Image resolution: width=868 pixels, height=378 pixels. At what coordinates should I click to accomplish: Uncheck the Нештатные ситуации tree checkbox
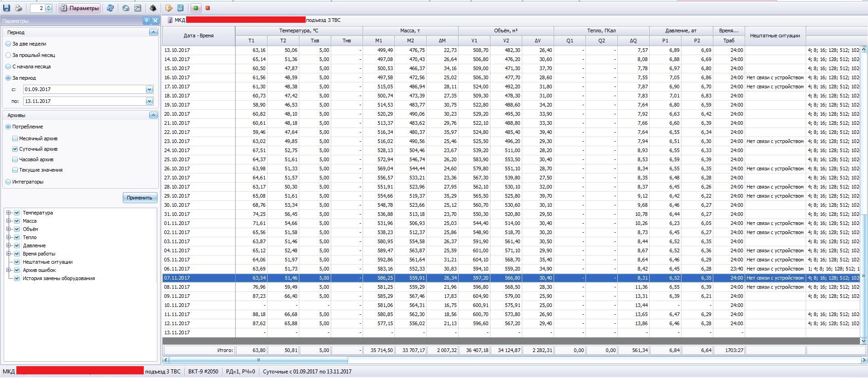(17, 262)
